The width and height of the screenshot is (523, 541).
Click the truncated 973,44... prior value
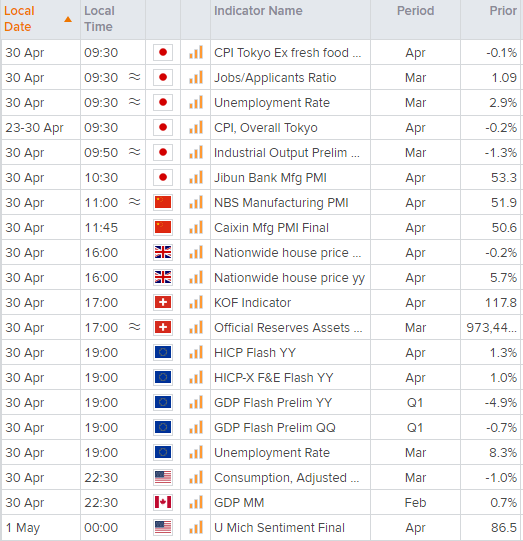[492, 327]
